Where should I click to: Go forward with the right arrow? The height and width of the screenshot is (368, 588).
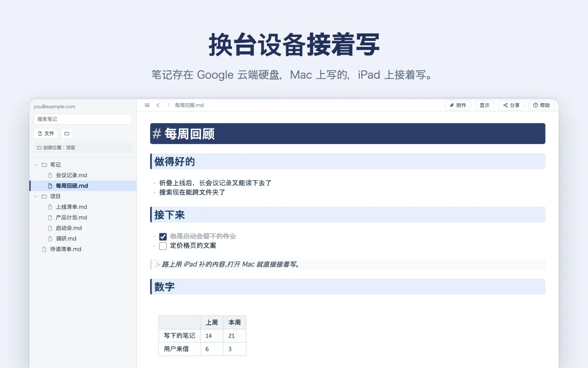click(x=169, y=105)
